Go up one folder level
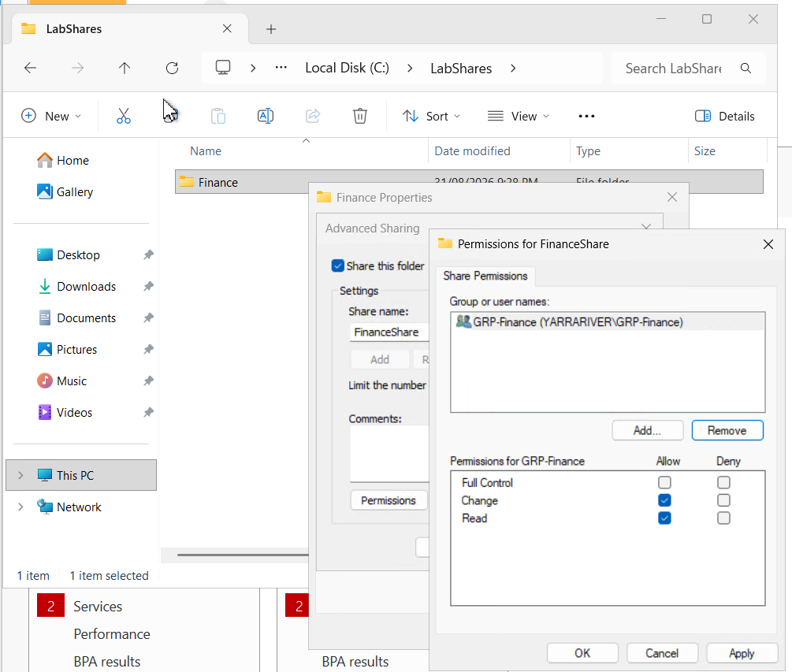This screenshot has height=672, width=792. click(125, 69)
